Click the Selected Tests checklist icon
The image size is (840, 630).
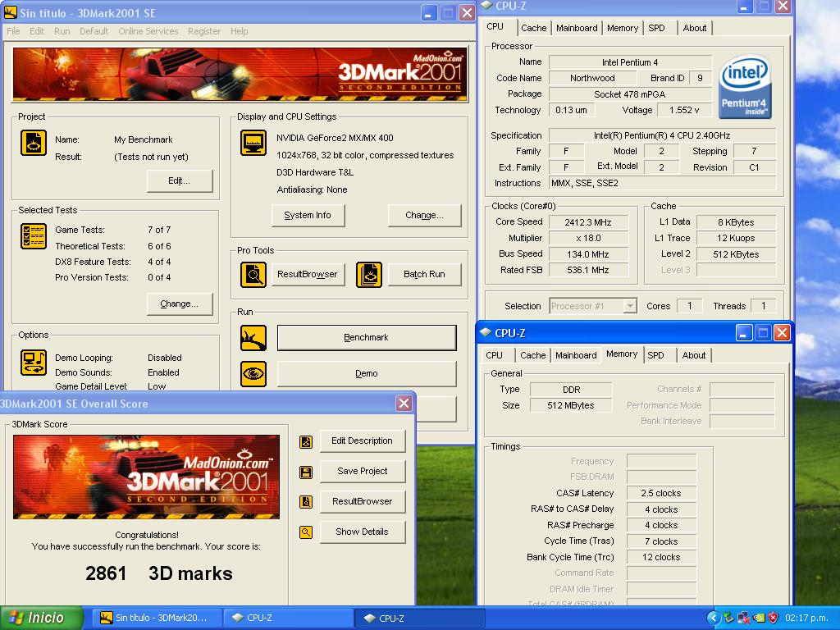(33, 236)
